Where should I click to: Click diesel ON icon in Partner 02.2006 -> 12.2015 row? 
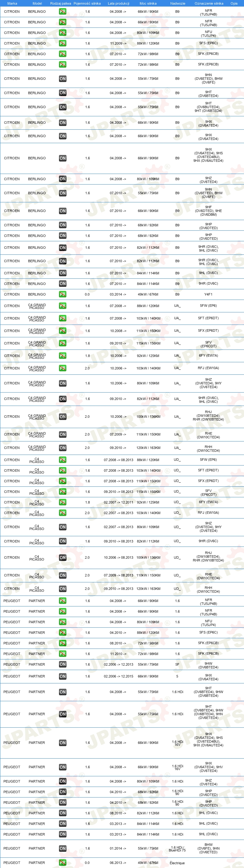point(62,676)
